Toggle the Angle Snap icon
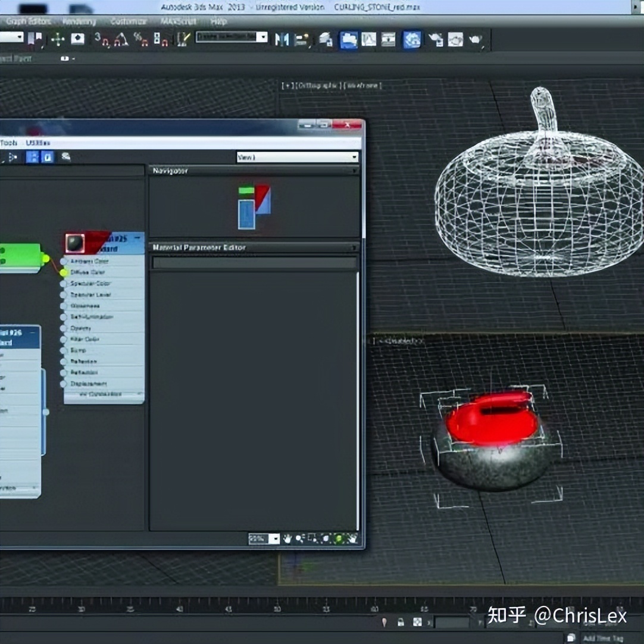 click(x=121, y=39)
